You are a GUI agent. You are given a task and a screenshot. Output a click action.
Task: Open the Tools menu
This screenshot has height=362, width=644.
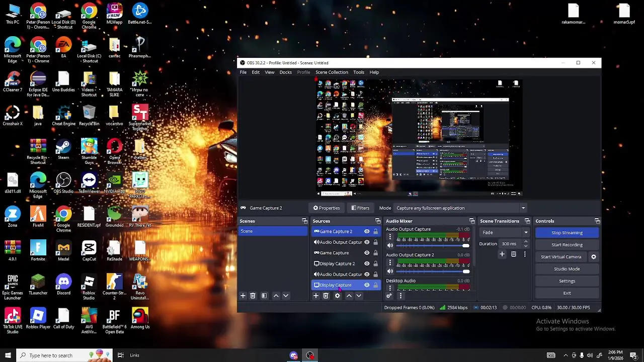[x=359, y=72]
